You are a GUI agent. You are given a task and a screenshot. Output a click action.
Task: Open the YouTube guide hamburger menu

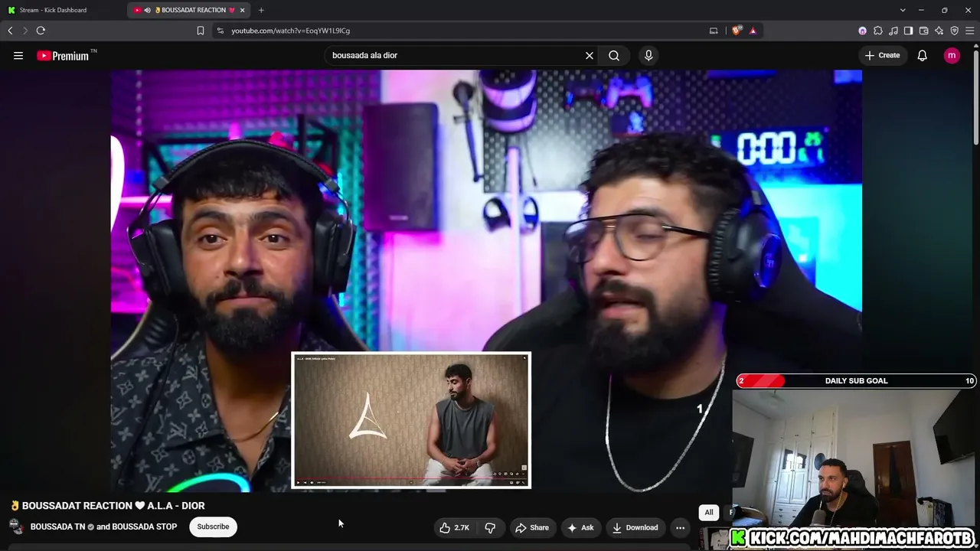pyautogui.click(x=18, y=55)
